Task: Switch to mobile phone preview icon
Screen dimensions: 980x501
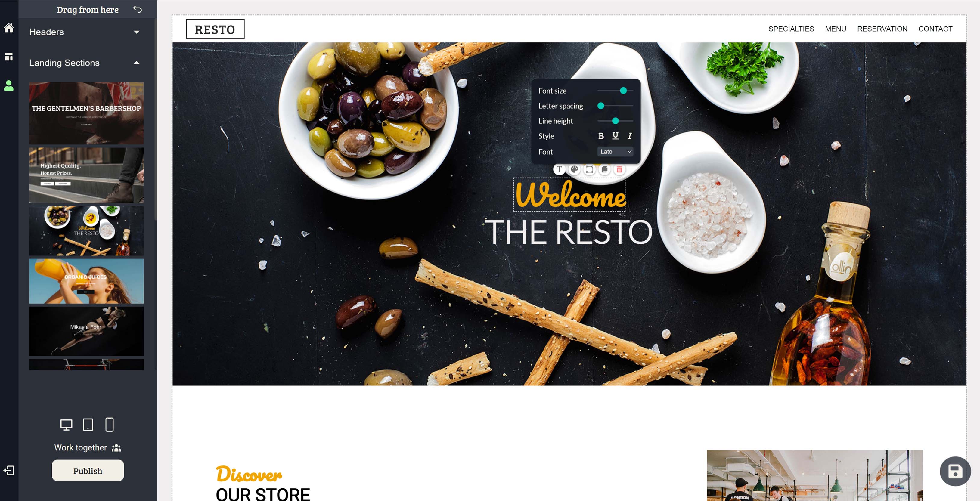Action: tap(110, 425)
